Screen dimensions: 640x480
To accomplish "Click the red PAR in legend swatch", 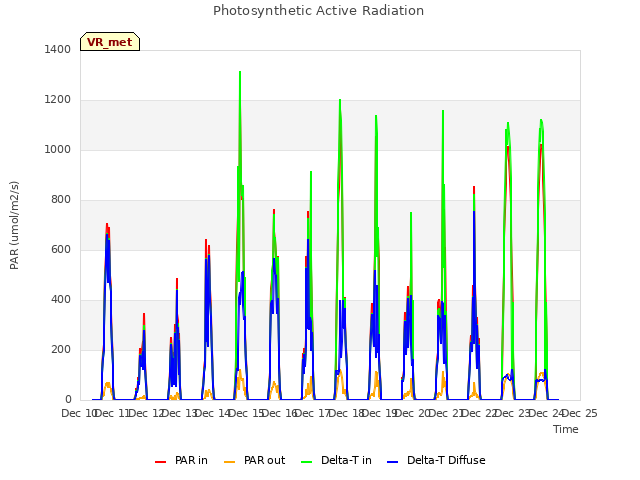I will click(160, 462).
